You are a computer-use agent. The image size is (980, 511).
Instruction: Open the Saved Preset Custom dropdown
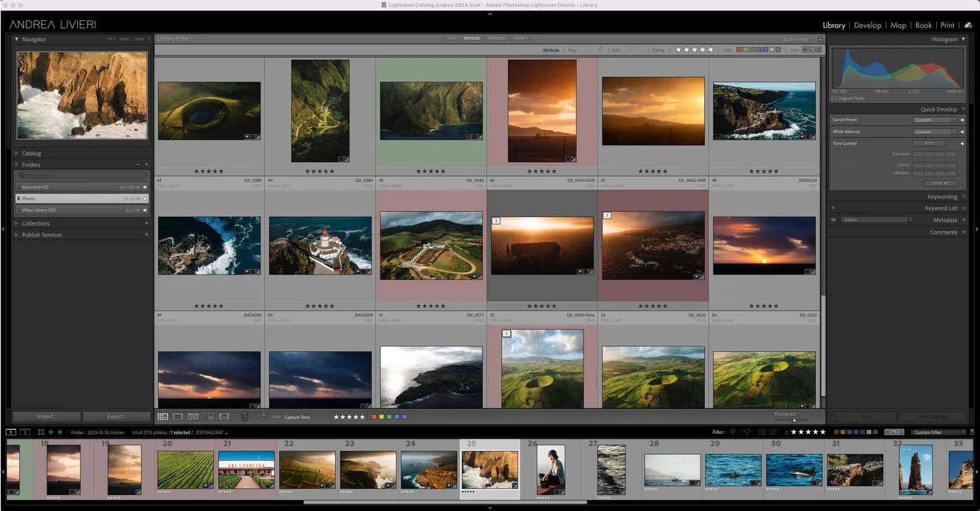[936, 120]
